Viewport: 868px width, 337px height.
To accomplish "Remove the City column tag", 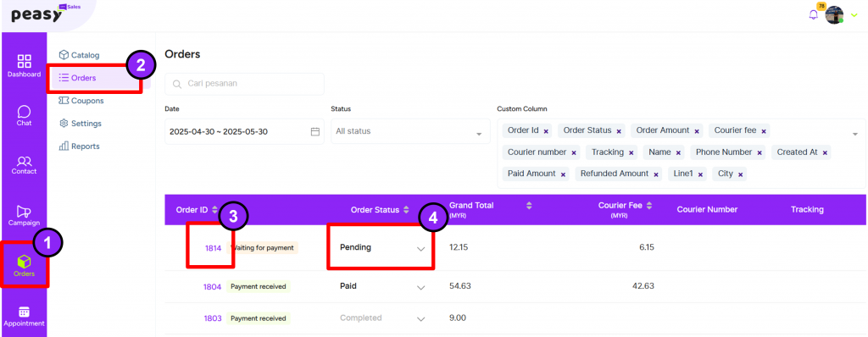I will point(740,174).
